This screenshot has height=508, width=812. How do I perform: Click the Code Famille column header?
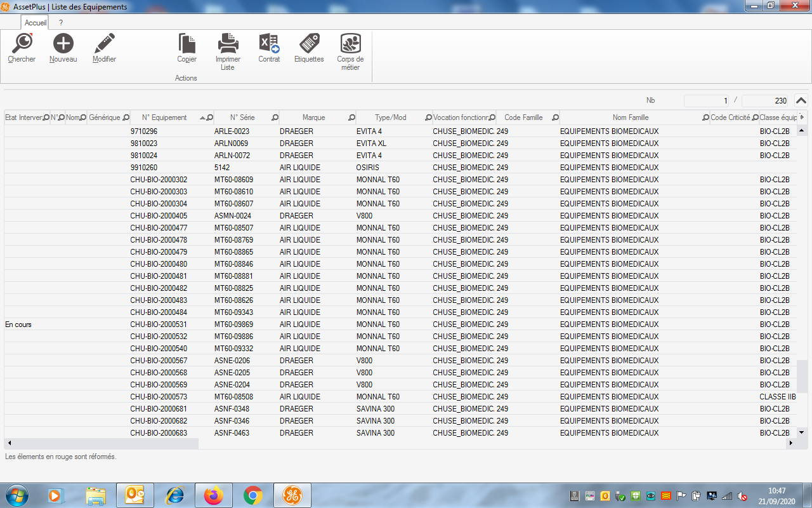click(x=523, y=117)
